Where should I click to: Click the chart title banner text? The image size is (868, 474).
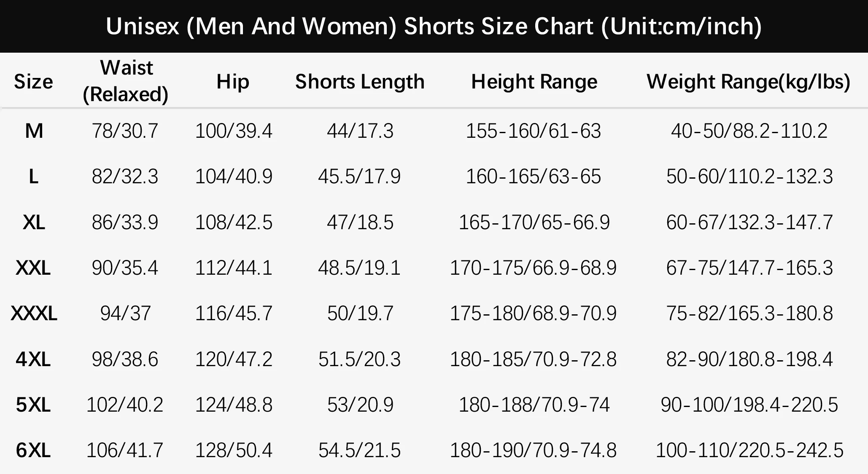coord(434,27)
